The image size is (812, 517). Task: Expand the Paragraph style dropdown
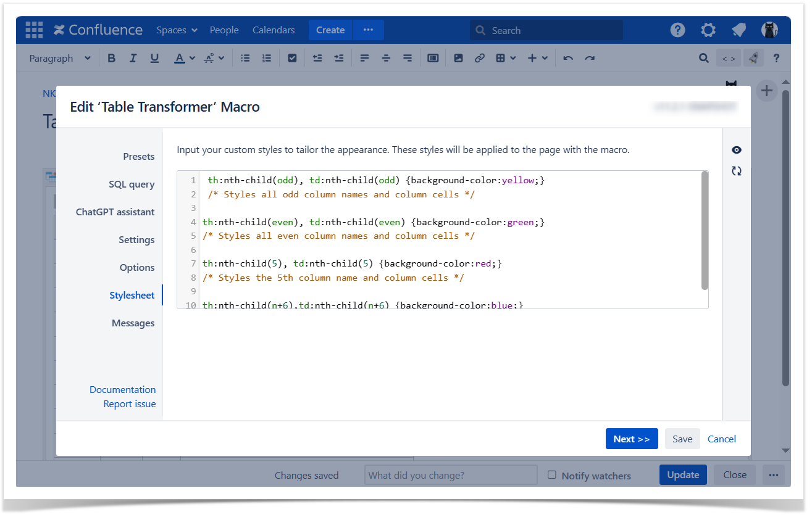click(60, 58)
